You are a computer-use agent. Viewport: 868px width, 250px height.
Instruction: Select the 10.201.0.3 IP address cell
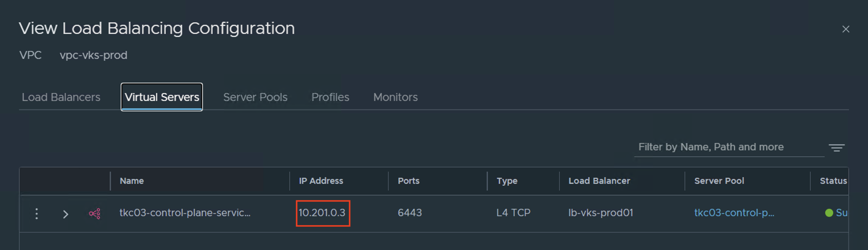[322, 212]
